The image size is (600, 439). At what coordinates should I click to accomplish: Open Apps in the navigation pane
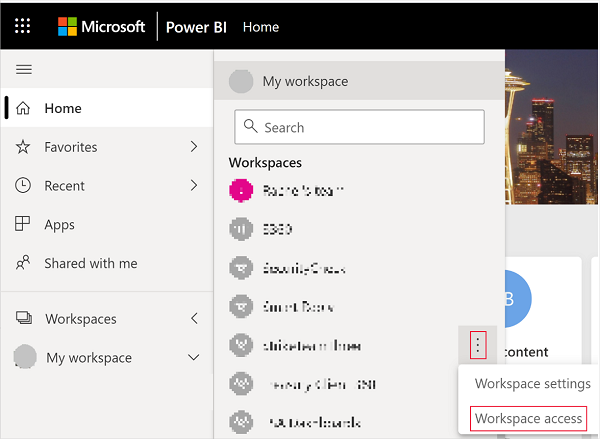click(107, 224)
